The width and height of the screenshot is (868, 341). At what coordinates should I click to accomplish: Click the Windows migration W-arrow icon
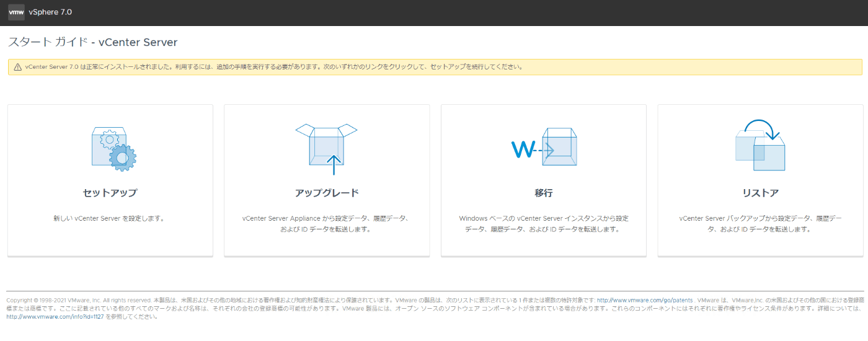coord(544,148)
